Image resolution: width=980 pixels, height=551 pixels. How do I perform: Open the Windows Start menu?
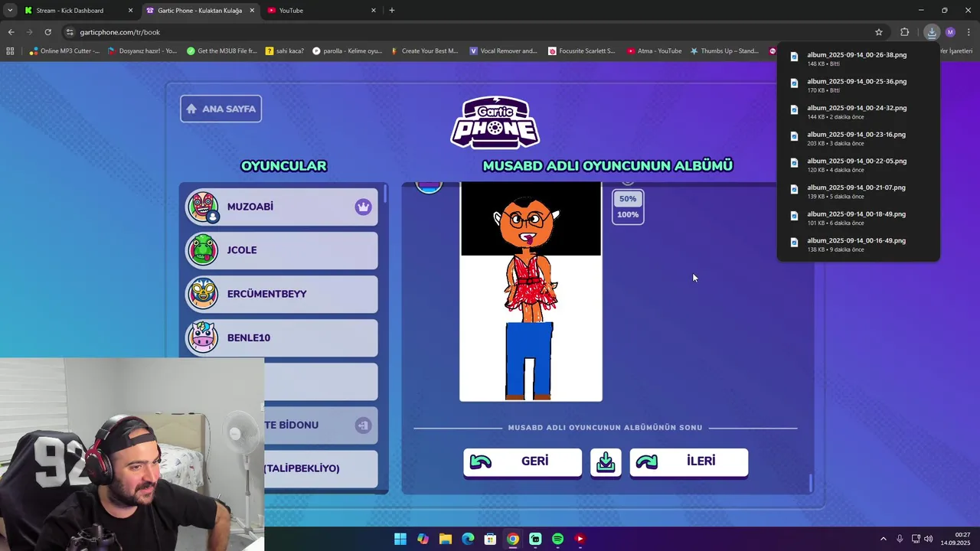click(x=400, y=539)
